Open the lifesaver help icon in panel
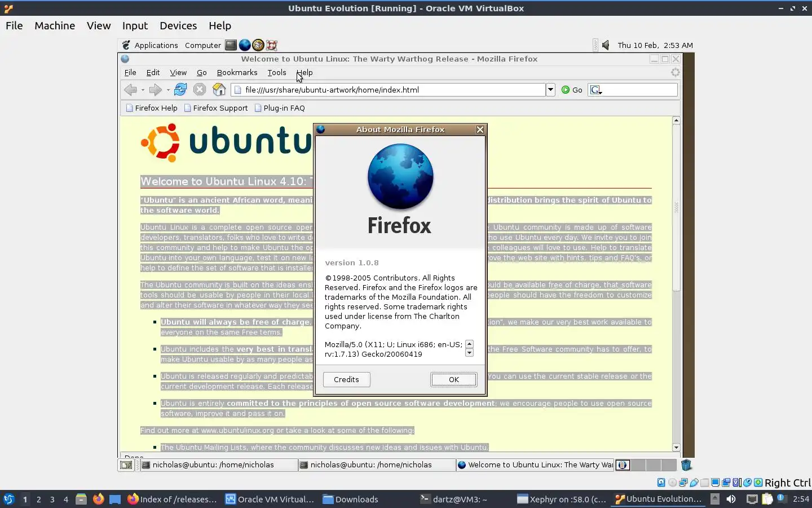 click(x=272, y=45)
